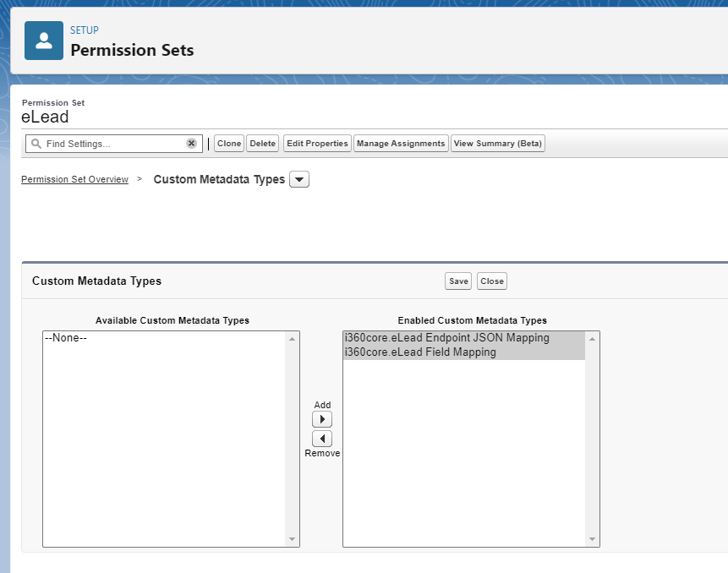The image size is (728, 573).
Task: Click the Remove arrow below Add
Action: click(x=322, y=438)
